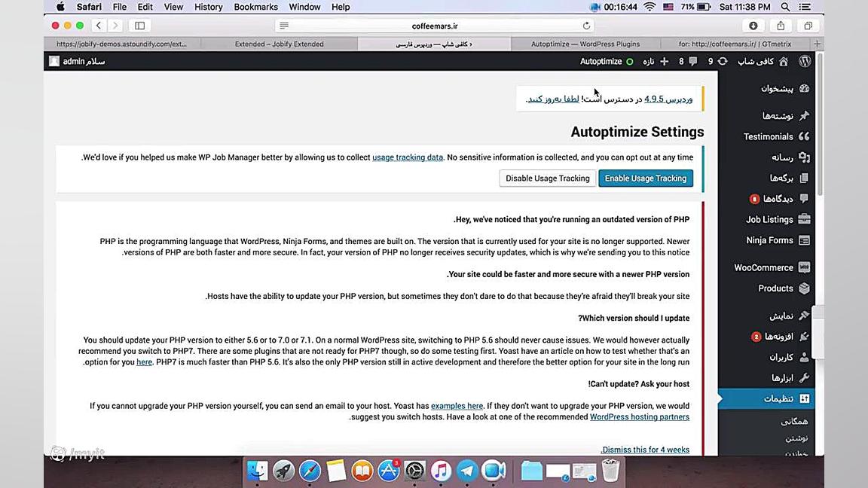Click the Job Listings briefcase icon
The height and width of the screenshot is (488, 868).
coord(805,220)
